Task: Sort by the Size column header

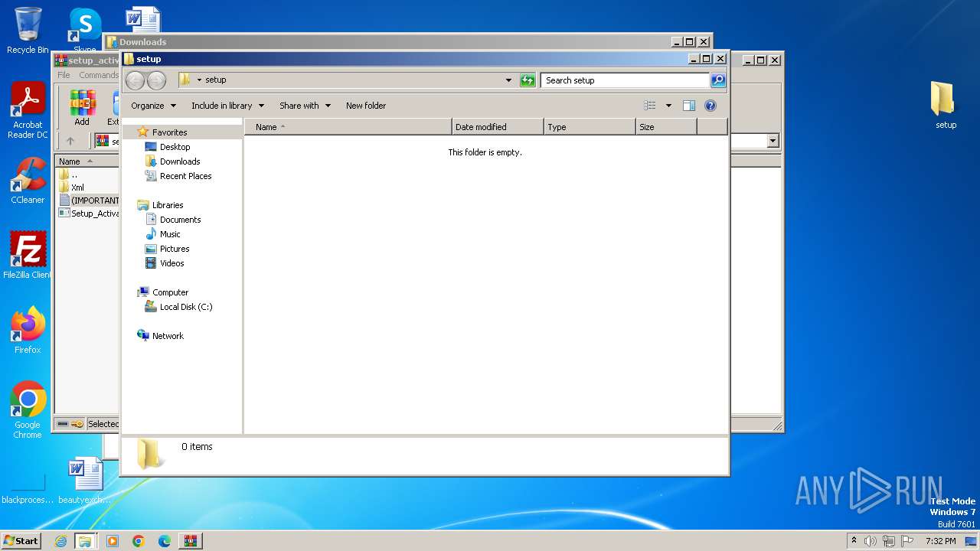Action: 666,127
